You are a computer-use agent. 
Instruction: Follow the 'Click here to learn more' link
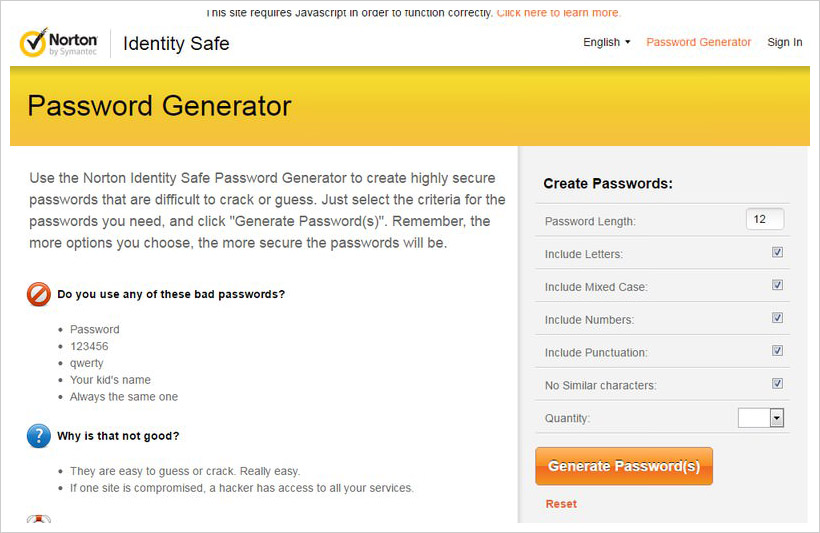tap(559, 13)
